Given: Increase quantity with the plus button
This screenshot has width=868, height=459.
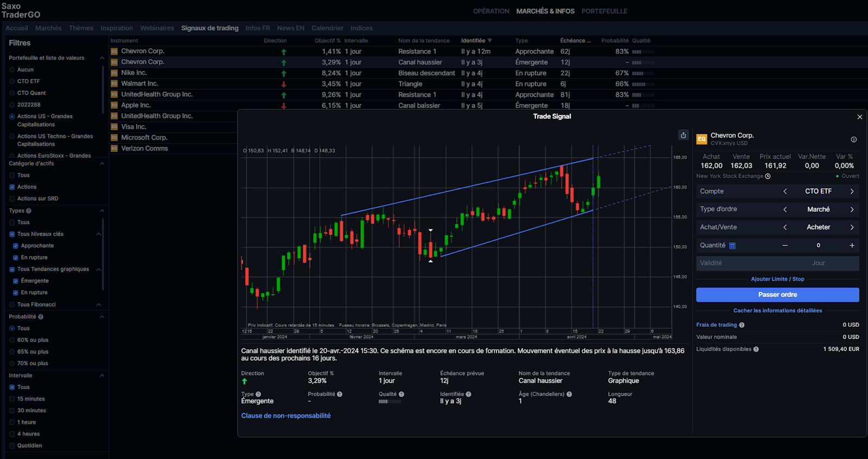Looking at the screenshot, I should [x=852, y=246].
